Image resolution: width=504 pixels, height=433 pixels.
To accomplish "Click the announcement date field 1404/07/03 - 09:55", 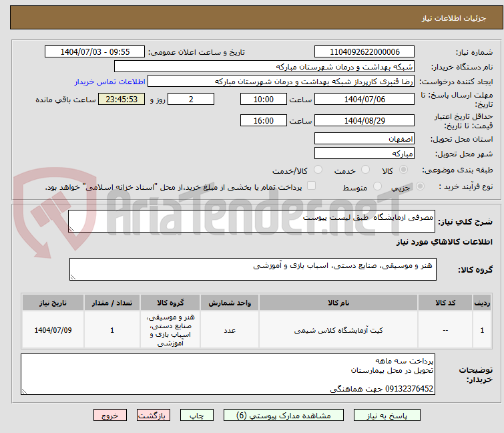I will [x=95, y=52].
